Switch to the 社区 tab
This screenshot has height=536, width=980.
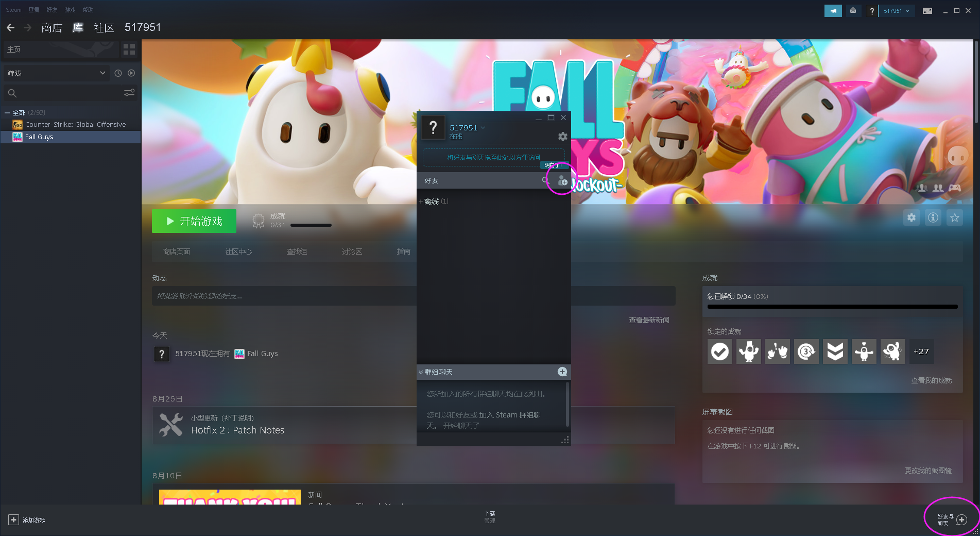[x=104, y=27]
